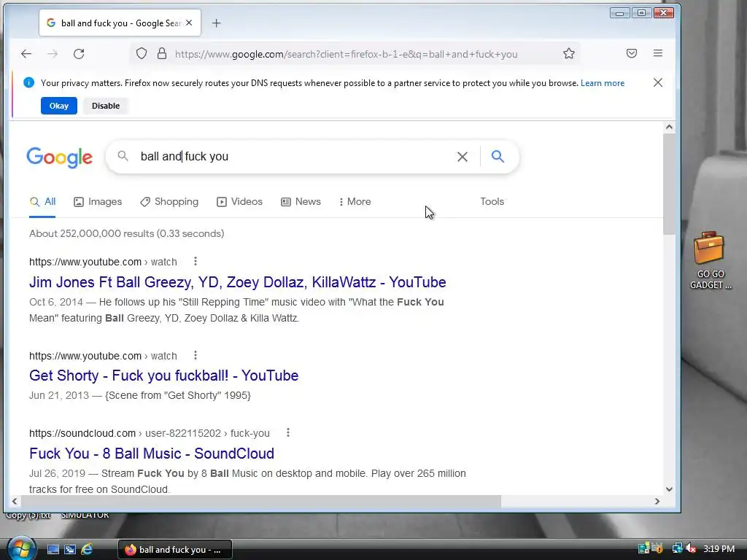Open options for the Get Shorty result
Image resolution: width=747 pixels, height=560 pixels.
pyautogui.click(x=196, y=355)
